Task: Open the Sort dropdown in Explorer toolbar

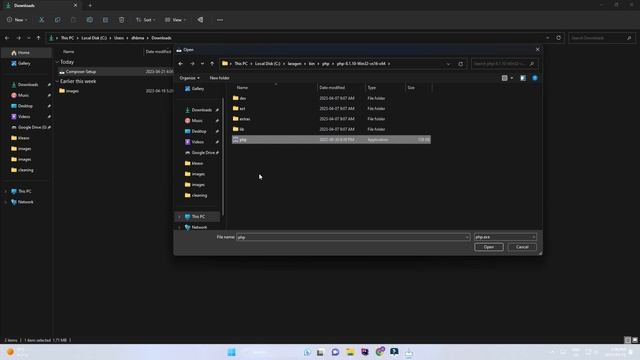Action: (x=145, y=20)
